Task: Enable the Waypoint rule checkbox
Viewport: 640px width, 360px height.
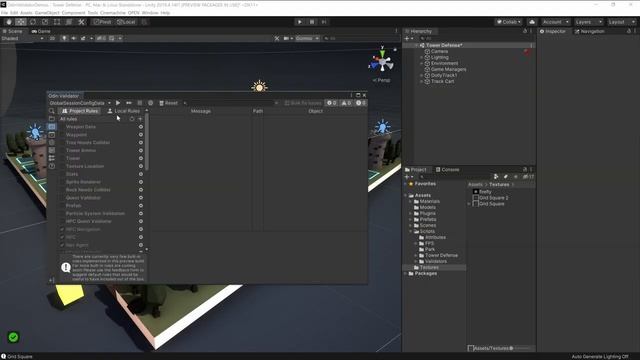Action: tap(62, 135)
